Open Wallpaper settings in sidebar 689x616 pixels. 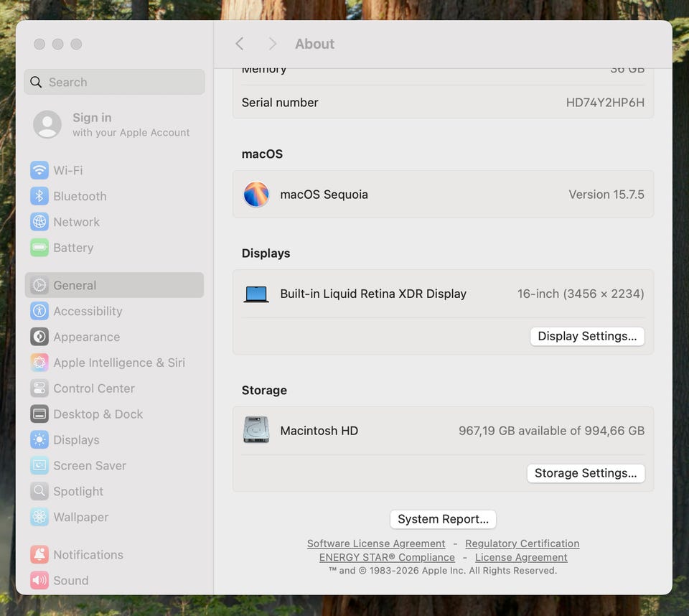coord(80,518)
